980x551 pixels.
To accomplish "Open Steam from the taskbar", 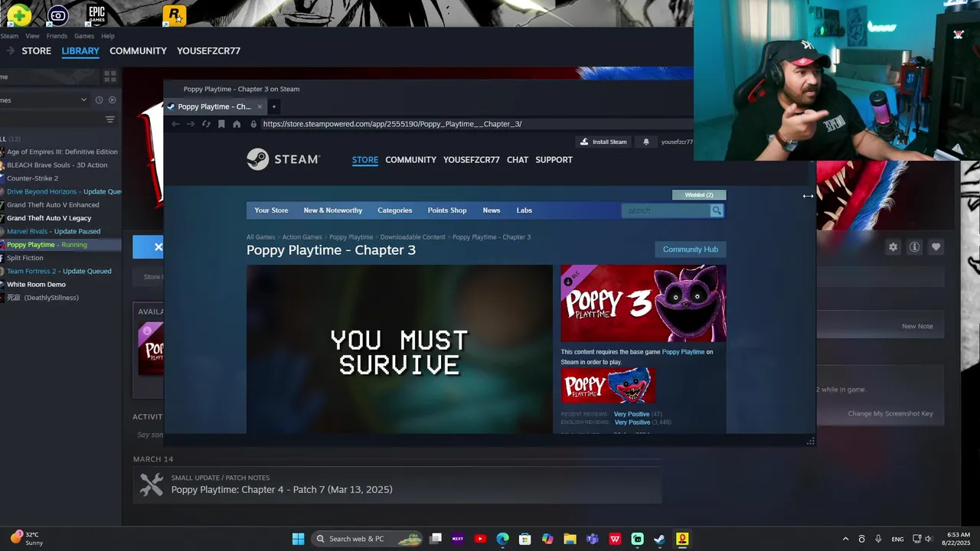I will click(x=659, y=539).
